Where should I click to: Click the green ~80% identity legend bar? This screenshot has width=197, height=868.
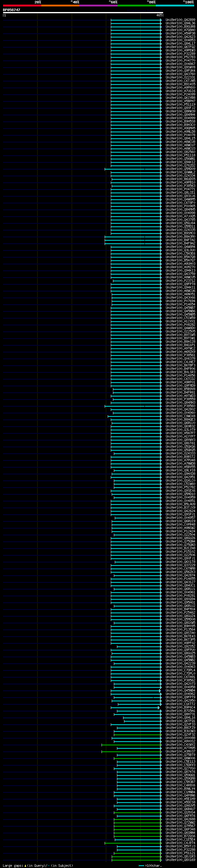(137, 6)
